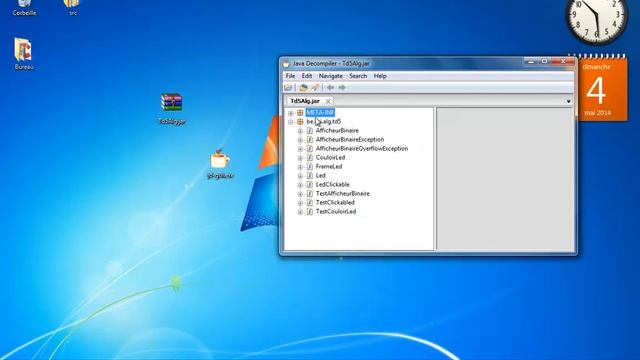The height and width of the screenshot is (360, 640).
Task: Open the Help menu
Action: point(380,76)
